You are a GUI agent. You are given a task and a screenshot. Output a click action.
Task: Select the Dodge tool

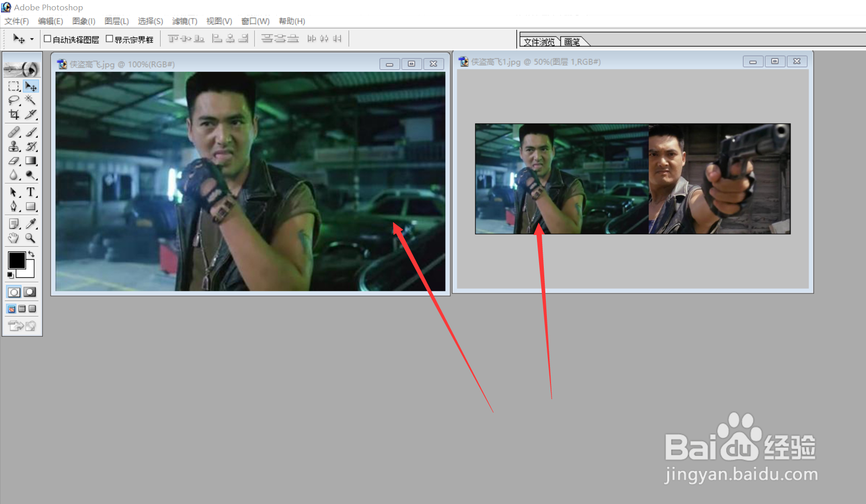point(31,176)
